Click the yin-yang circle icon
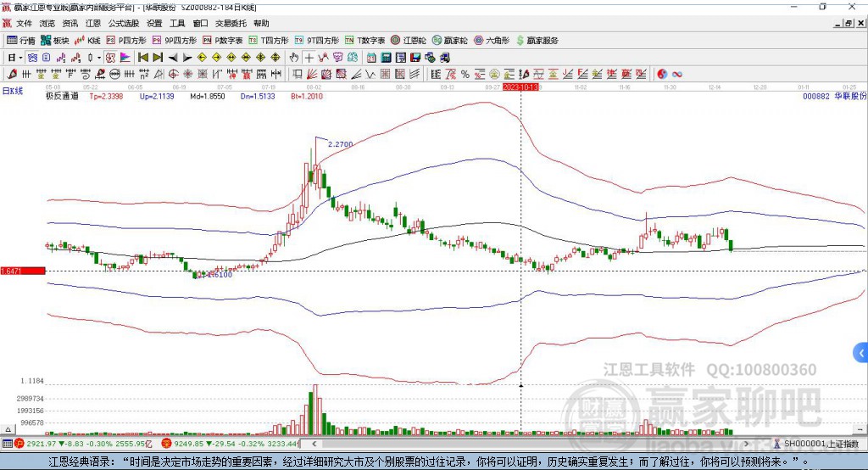This screenshot has width=868, height=470. pos(662,74)
